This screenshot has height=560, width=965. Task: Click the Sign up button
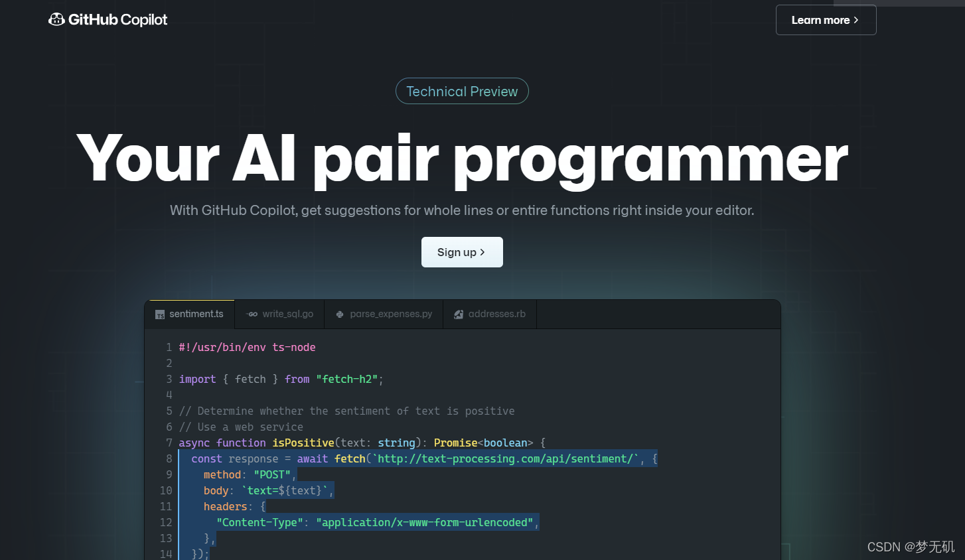pyautogui.click(x=462, y=252)
